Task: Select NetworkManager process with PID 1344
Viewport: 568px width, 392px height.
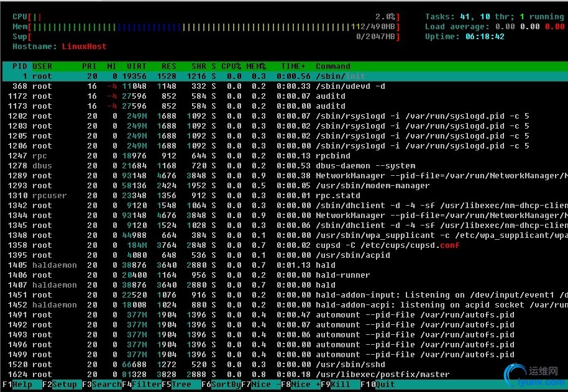Action: pos(285,216)
